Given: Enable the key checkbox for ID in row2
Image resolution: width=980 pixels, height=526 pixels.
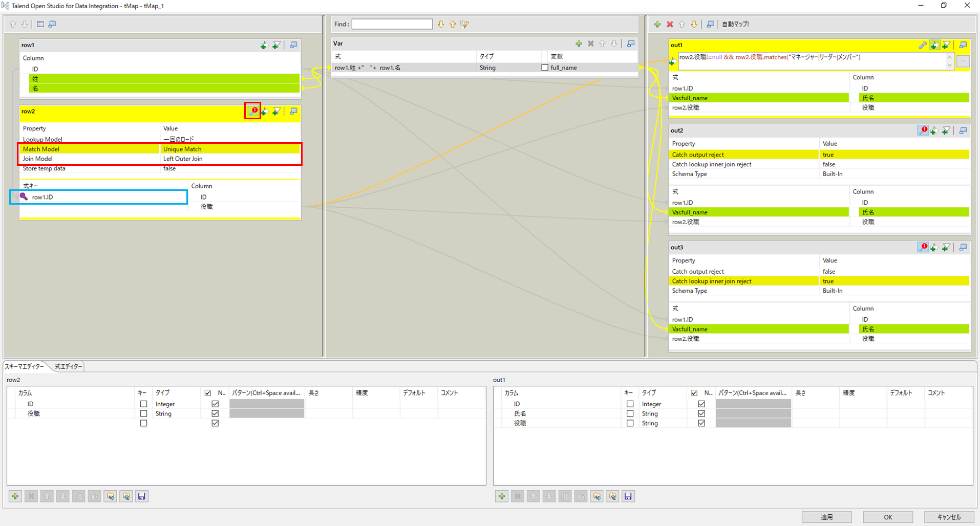Looking at the screenshot, I should [143, 404].
